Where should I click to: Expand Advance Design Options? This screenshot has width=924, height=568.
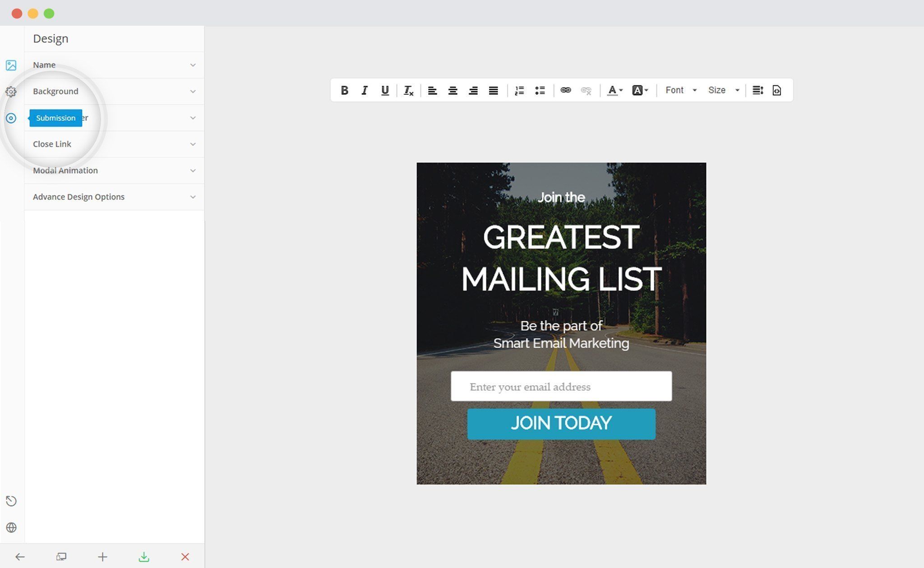[114, 197]
